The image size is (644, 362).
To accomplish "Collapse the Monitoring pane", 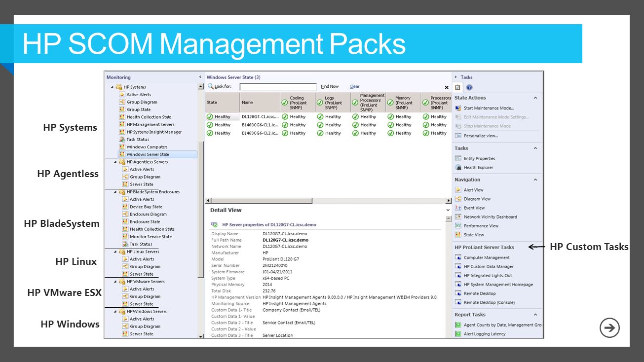I will (200, 77).
